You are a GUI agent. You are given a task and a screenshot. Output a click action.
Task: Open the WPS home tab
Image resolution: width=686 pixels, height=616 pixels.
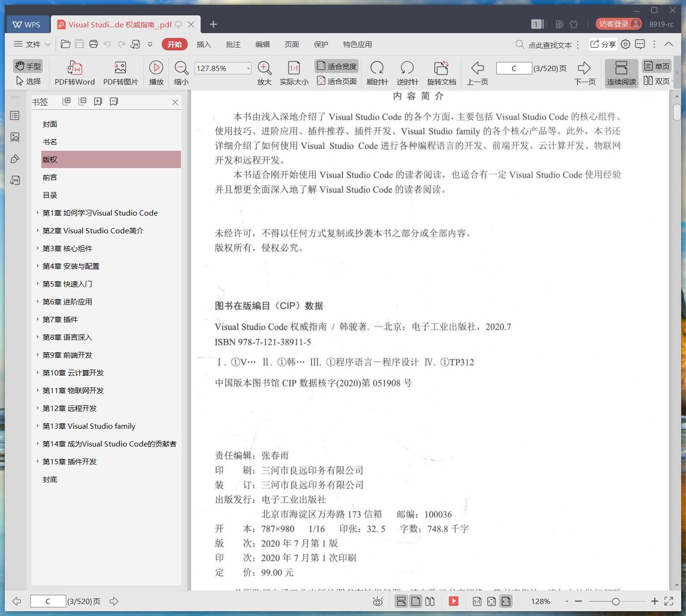coord(27,24)
